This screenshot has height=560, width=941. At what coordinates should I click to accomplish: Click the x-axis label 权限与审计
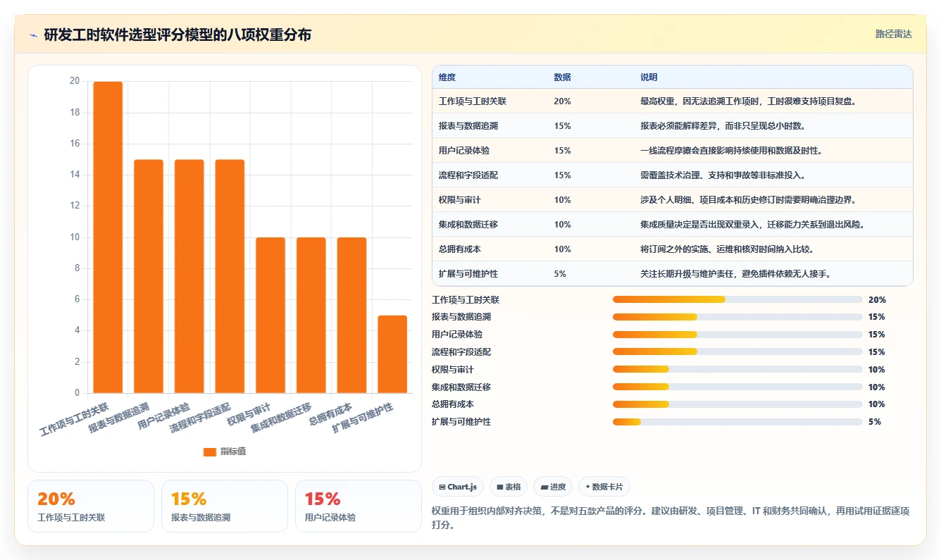249,414
